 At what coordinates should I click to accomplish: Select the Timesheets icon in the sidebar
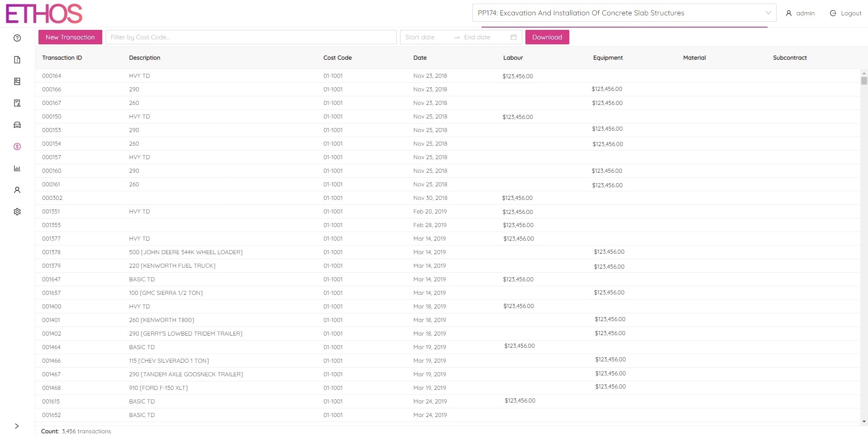point(17,81)
